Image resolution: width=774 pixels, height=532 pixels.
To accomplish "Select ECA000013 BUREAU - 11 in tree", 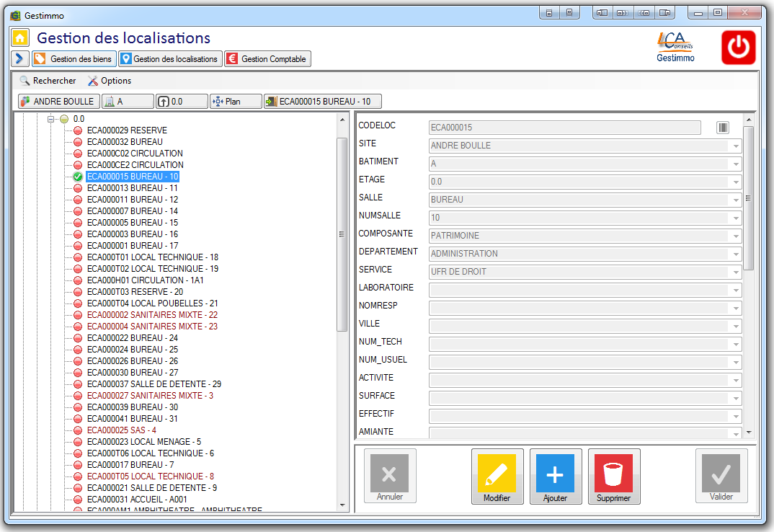I will (x=132, y=188).
